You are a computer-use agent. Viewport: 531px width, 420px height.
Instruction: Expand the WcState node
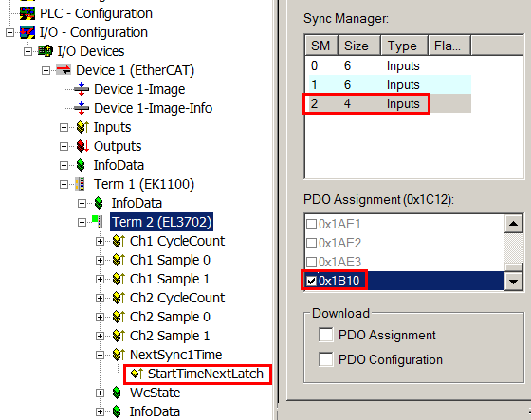point(100,393)
